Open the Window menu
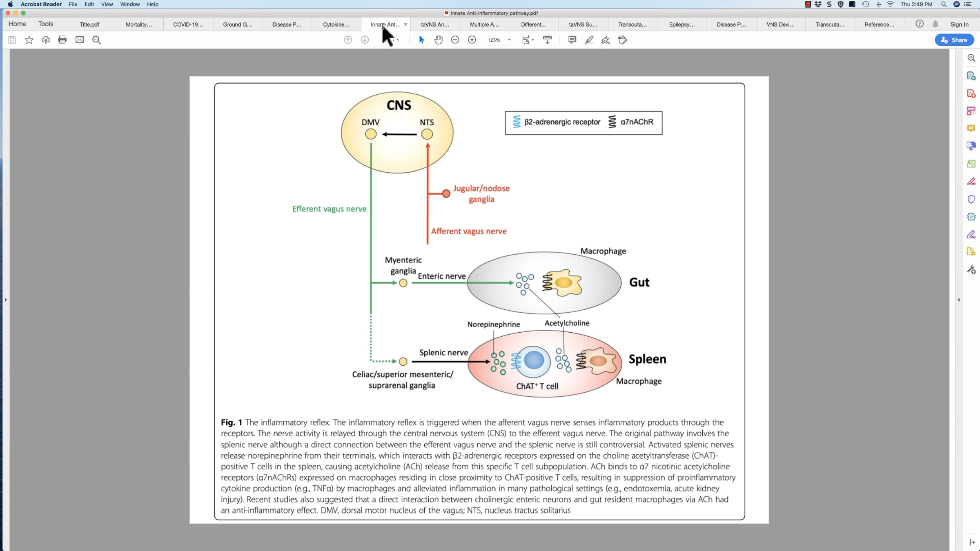 click(130, 4)
